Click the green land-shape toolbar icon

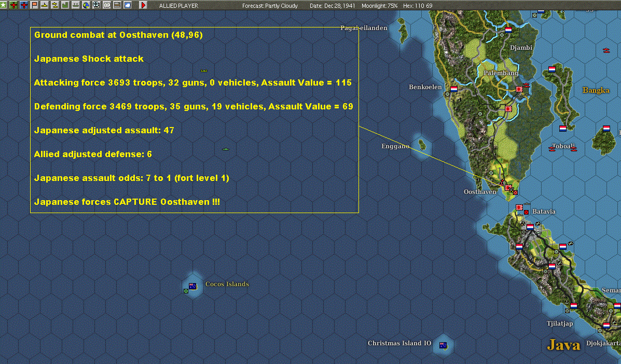pyautogui.click(x=65, y=5)
